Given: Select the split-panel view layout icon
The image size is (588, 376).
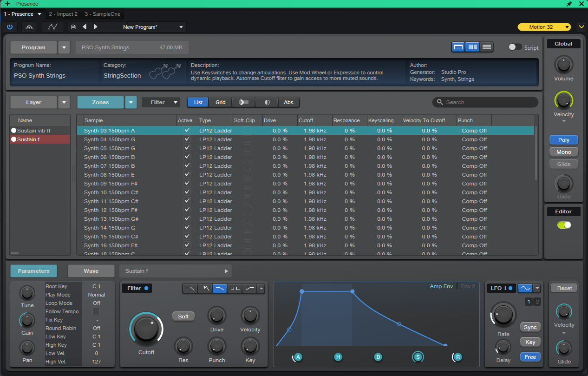Looking at the screenshot, I should [x=472, y=47].
